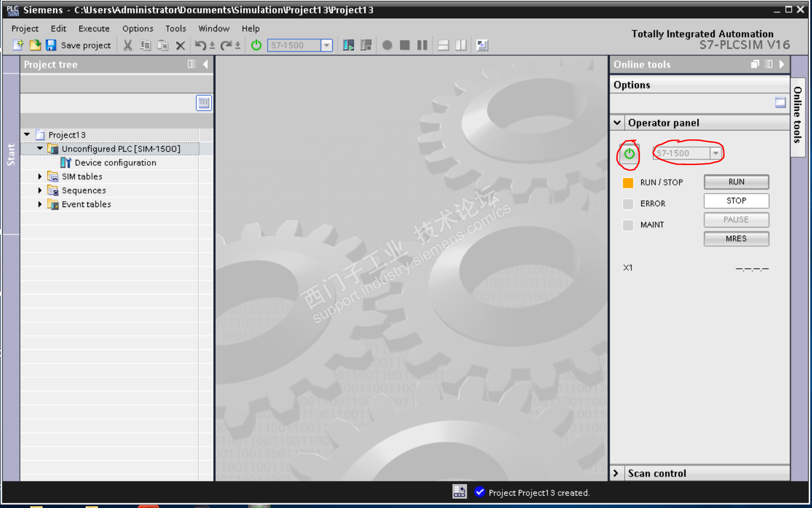812x508 pixels.
Task: Split the editor area vertically
Action: click(x=461, y=45)
